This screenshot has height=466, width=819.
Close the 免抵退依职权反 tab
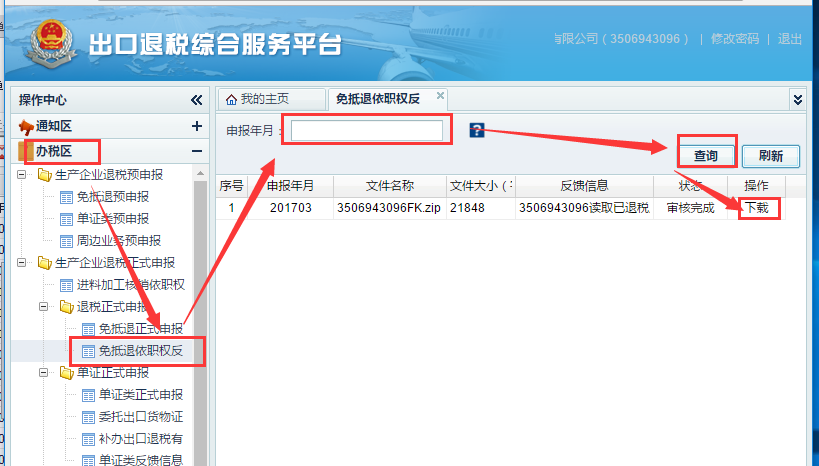440,95
